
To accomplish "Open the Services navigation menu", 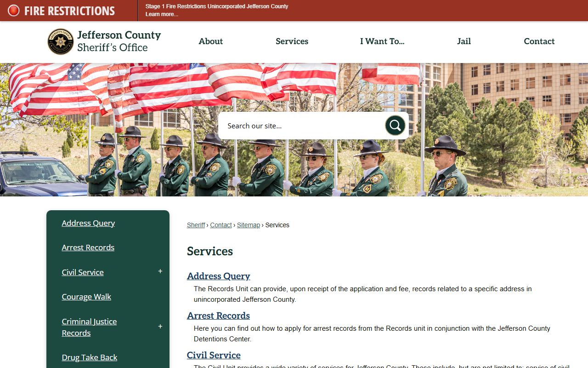I will tap(292, 41).
